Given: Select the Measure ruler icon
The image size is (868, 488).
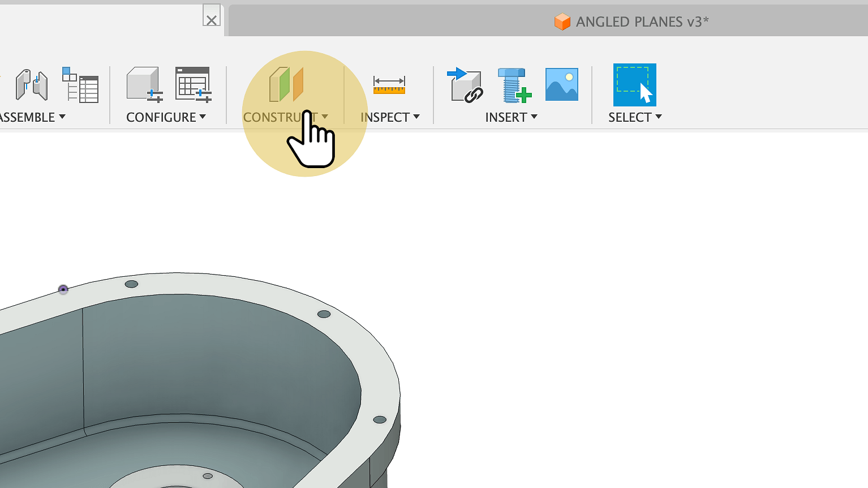Looking at the screenshot, I should coord(389,85).
